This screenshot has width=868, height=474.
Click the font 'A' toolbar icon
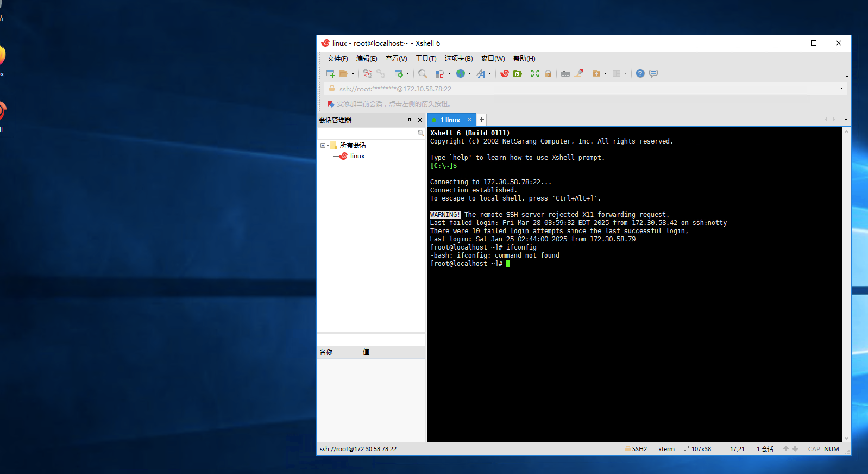[x=481, y=73]
